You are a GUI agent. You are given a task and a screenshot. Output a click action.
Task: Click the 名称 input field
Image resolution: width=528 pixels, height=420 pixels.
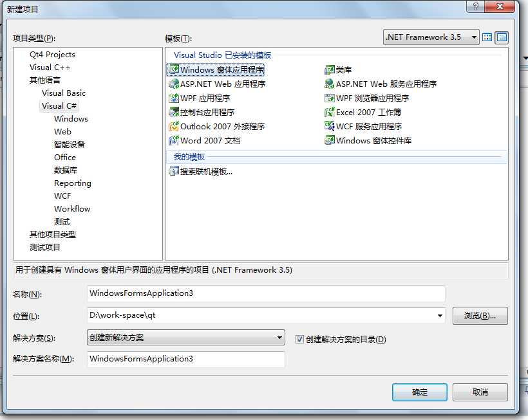266,293
